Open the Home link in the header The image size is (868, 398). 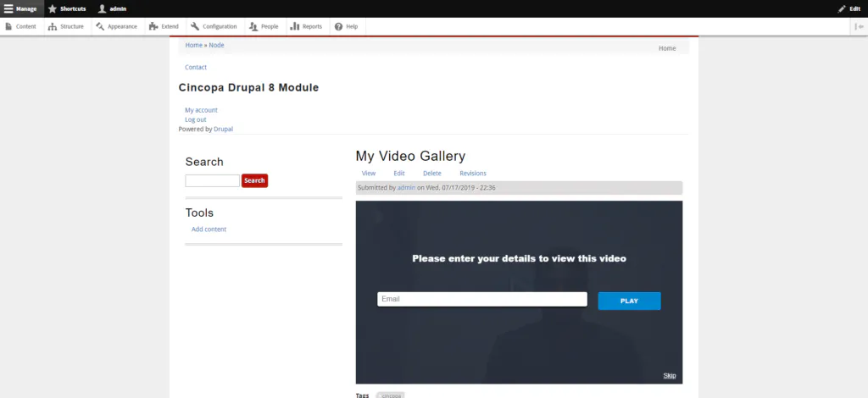tap(667, 48)
